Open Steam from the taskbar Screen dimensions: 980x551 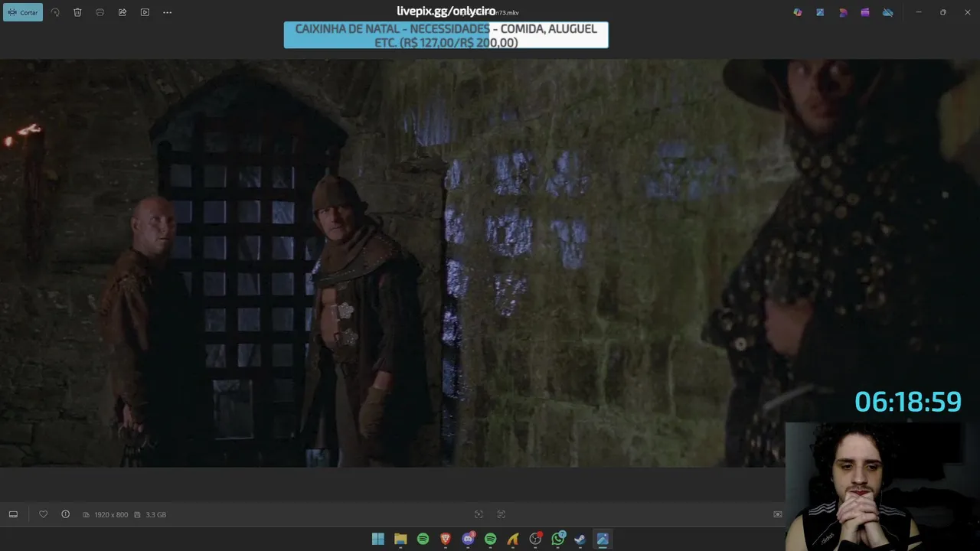(x=580, y=539)
